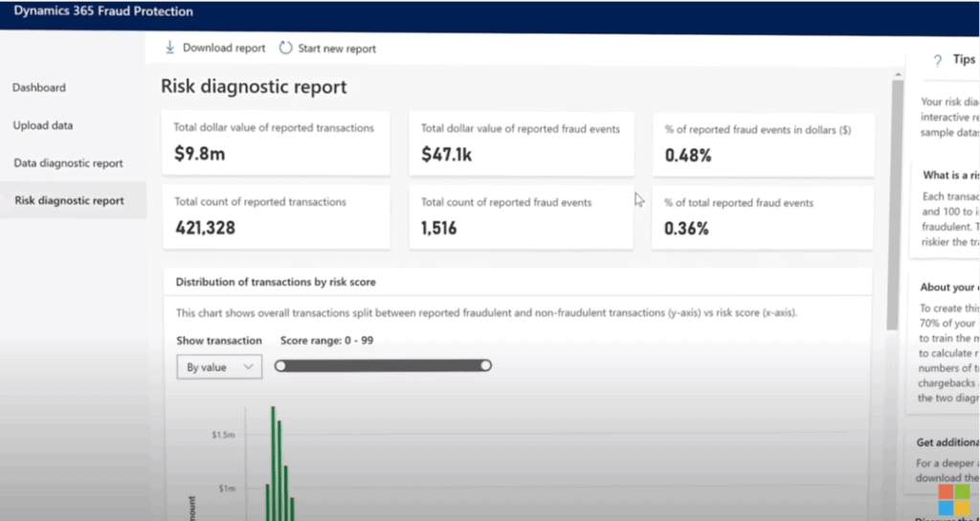
Task: Click the $1m axis label on the chart
Action: (x=227, y=488)
